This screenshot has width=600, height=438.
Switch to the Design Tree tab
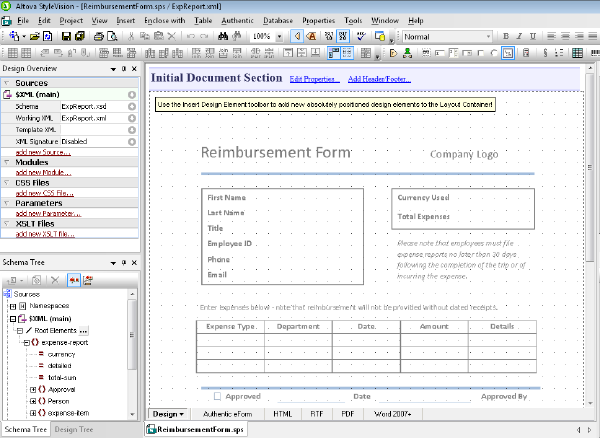point(74,430)
